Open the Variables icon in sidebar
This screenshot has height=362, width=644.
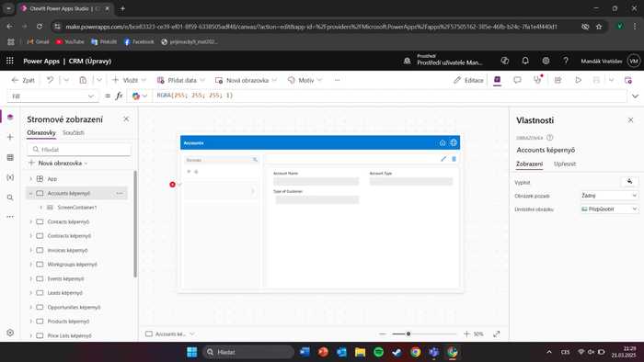pos(10,177)
